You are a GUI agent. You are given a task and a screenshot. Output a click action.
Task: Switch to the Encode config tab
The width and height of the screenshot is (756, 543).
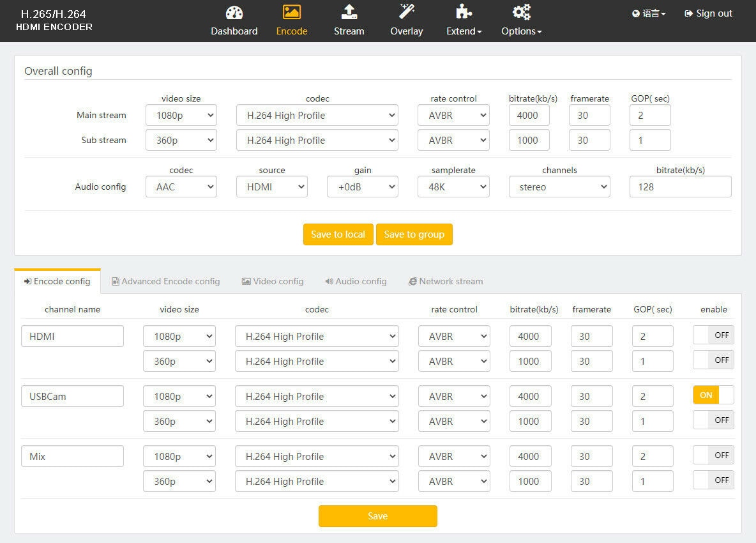(x=57, y=281)
